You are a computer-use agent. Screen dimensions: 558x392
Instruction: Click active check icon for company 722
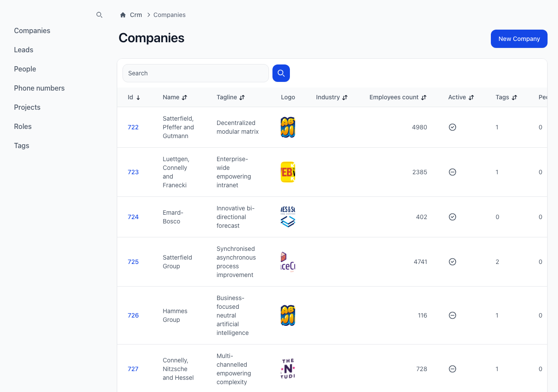point(453,127)
